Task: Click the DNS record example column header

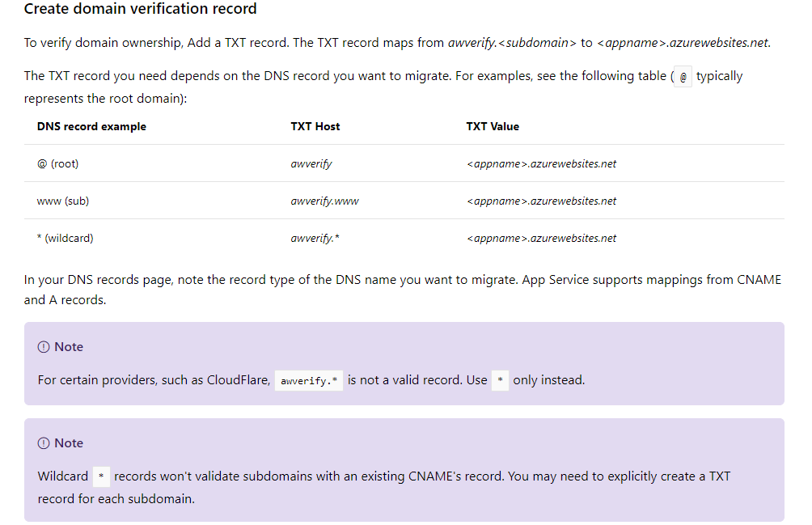Action: [x=91, y=126]
